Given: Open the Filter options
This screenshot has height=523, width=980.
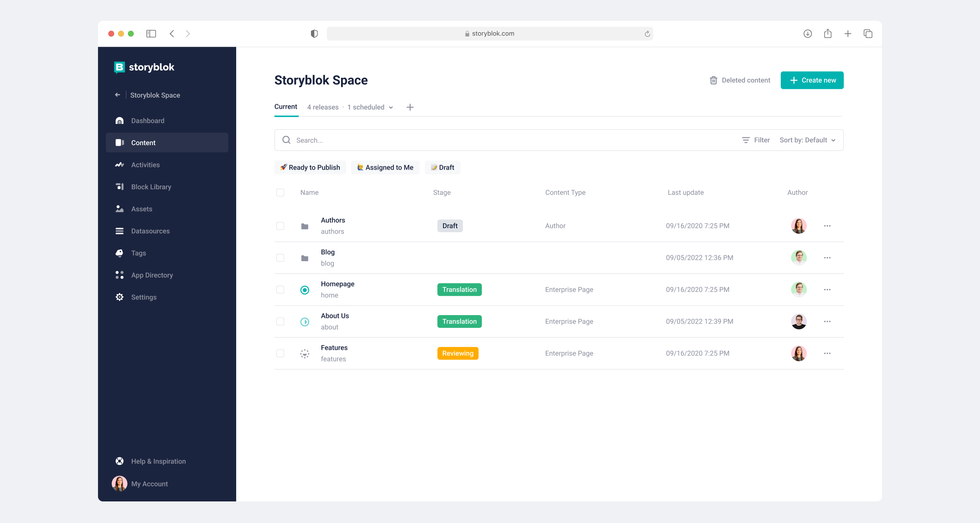Looking at the screenshot, I should [756, 140].
